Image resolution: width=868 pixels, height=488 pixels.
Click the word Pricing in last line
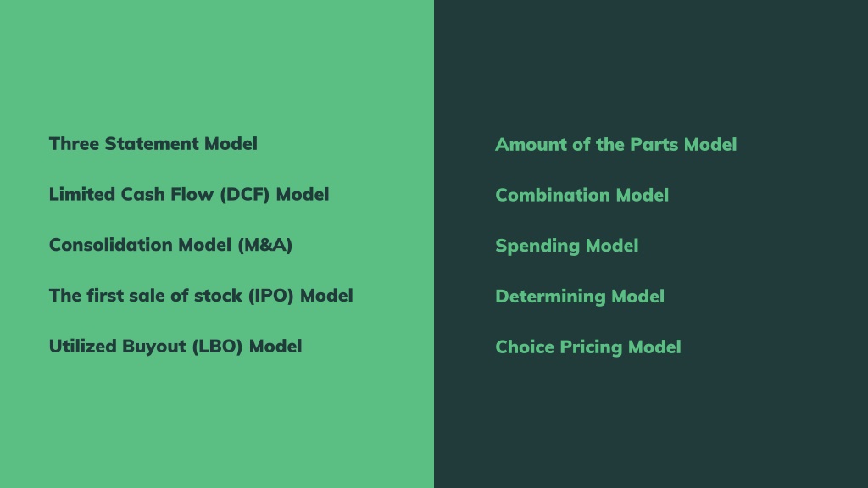point(591,347)
